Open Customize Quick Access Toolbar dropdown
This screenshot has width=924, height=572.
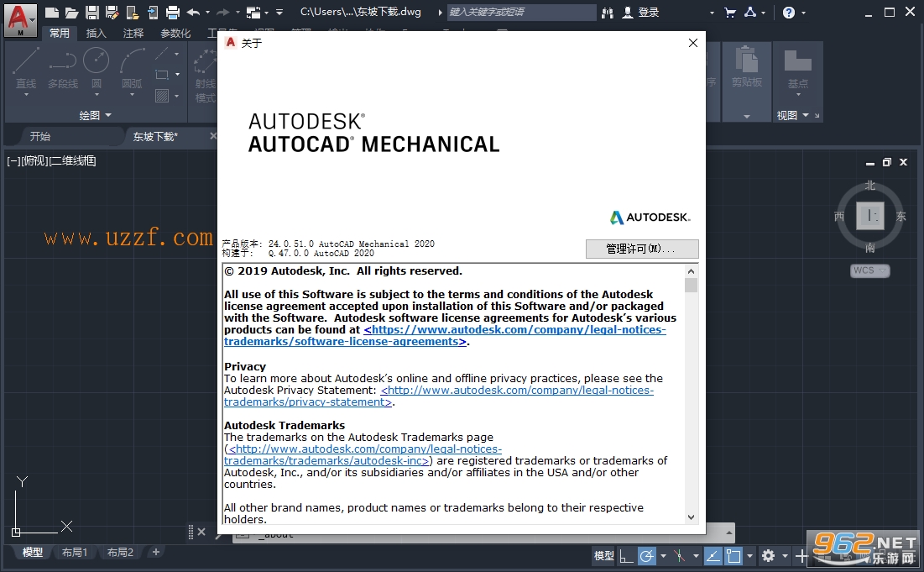coord(279,13)
